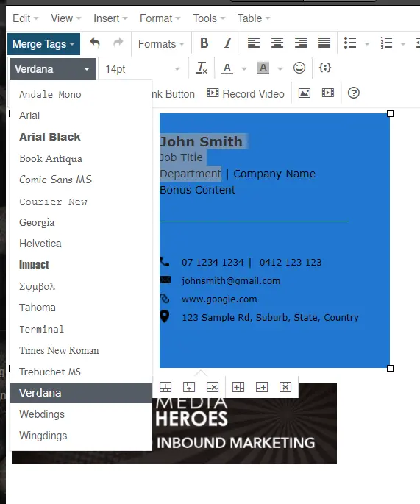
Task: Insert a bullet list
Action: point(350,43)
